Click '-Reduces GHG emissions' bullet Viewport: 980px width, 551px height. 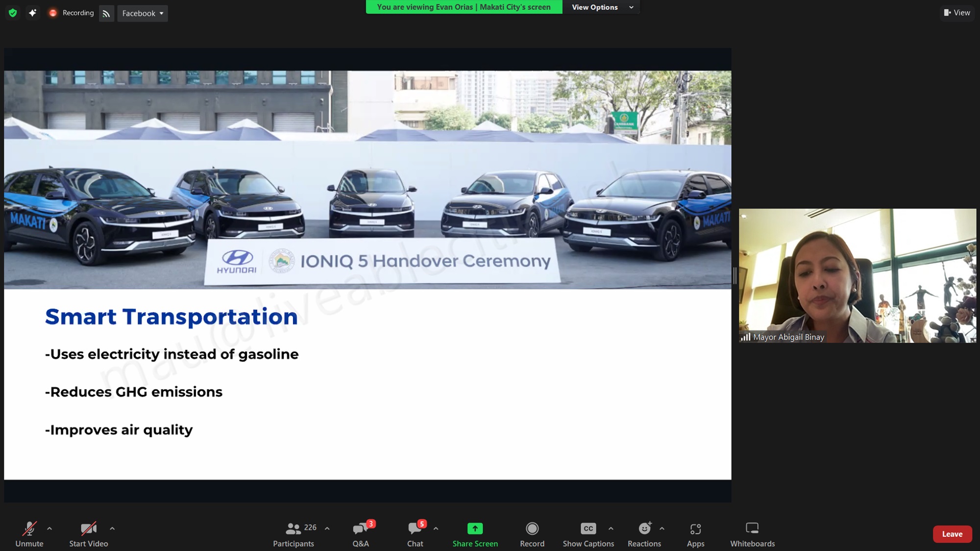[134, 392]
